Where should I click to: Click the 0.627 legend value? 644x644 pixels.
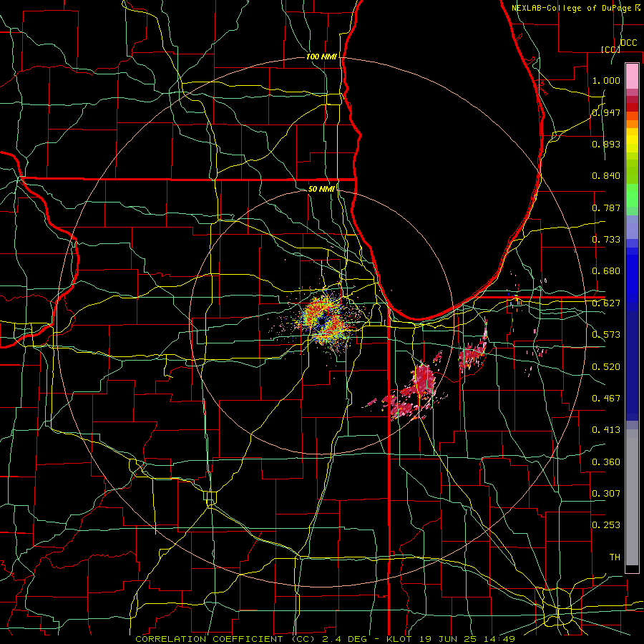606,303
